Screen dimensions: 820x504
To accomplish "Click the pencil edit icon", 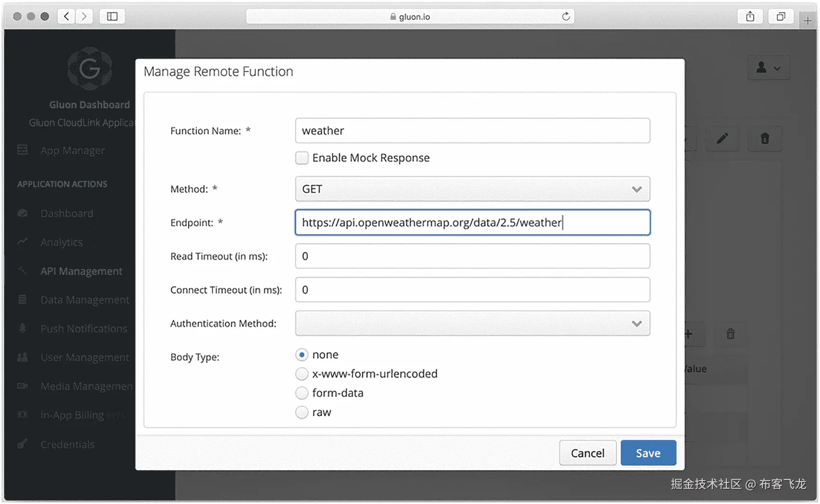I will [x=722, y=139].
